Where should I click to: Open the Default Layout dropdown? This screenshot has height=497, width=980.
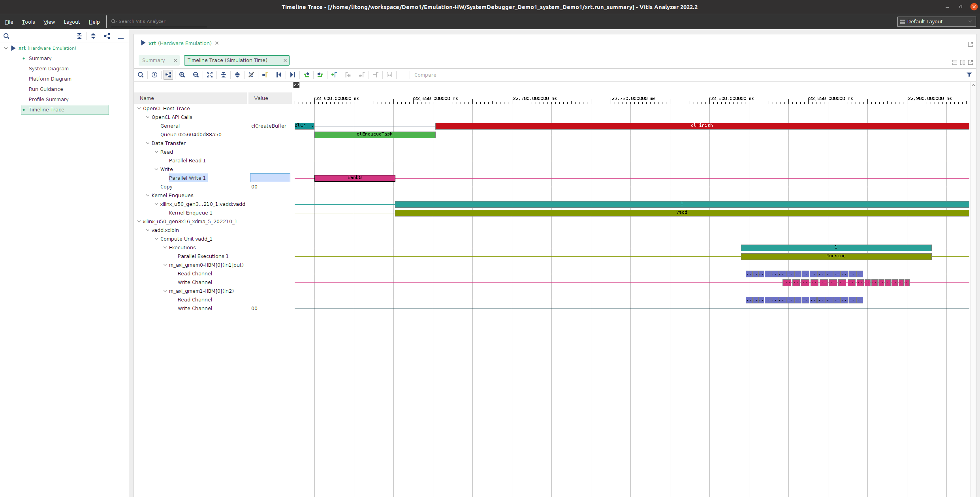(936, 22)
